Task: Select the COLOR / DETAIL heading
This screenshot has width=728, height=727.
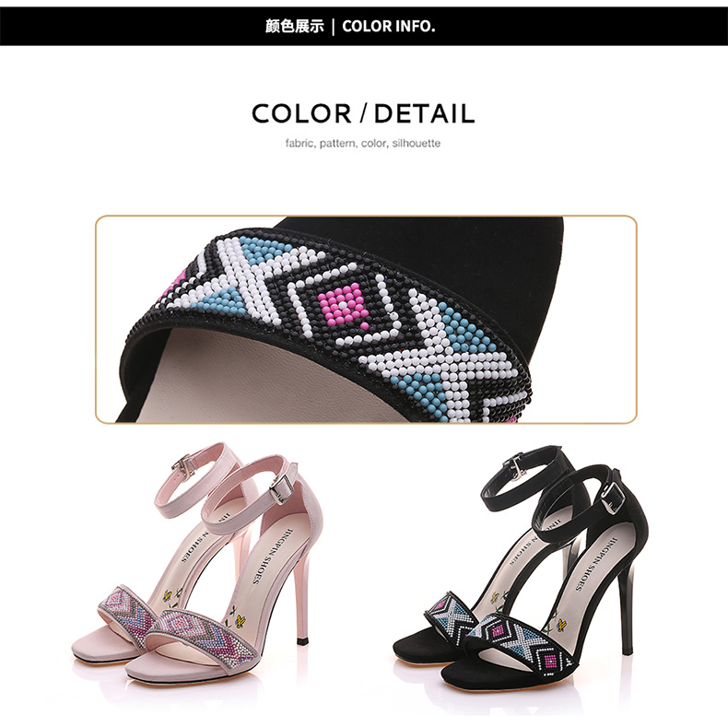Action: [363, 113]
